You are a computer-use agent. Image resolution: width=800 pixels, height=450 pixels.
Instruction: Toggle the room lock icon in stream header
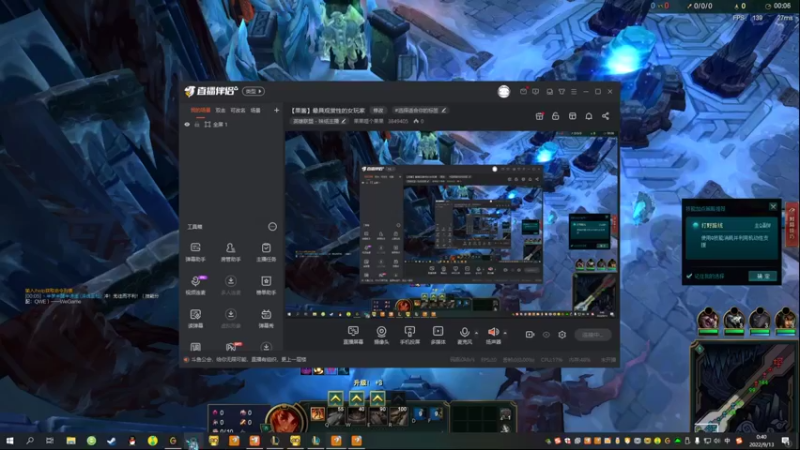tap(556, 116)
